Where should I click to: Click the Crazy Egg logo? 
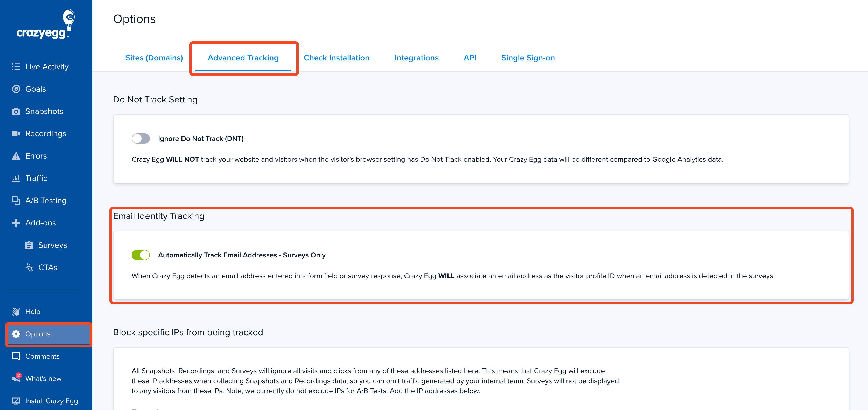(45, 24)
